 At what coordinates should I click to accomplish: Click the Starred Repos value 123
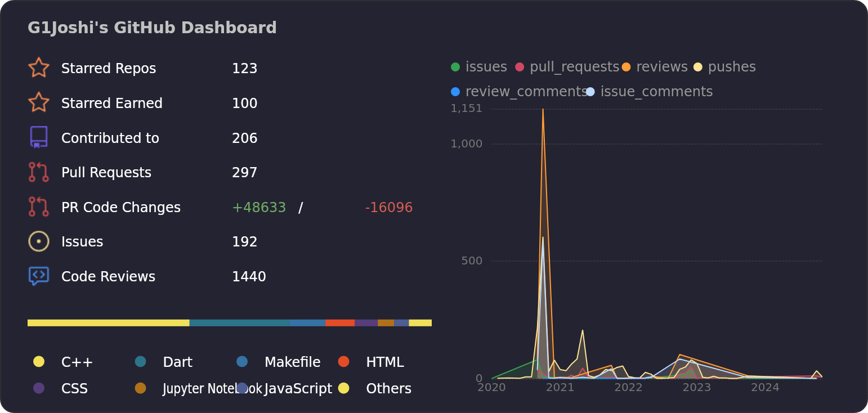[x=244, y=69]
